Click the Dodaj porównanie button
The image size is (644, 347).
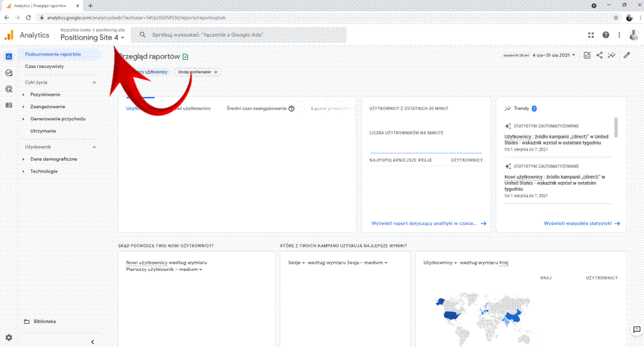[197, 72]
